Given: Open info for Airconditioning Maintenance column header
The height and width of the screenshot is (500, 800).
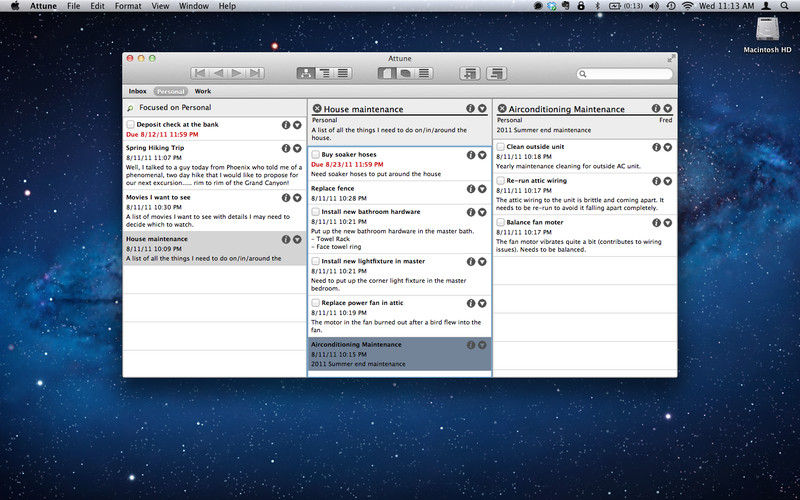Looking at the screenshot, I should tap(656, 108).
